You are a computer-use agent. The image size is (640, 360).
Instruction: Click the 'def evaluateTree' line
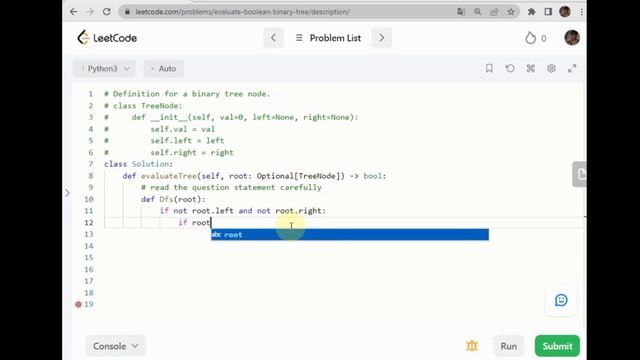(254, 176)
